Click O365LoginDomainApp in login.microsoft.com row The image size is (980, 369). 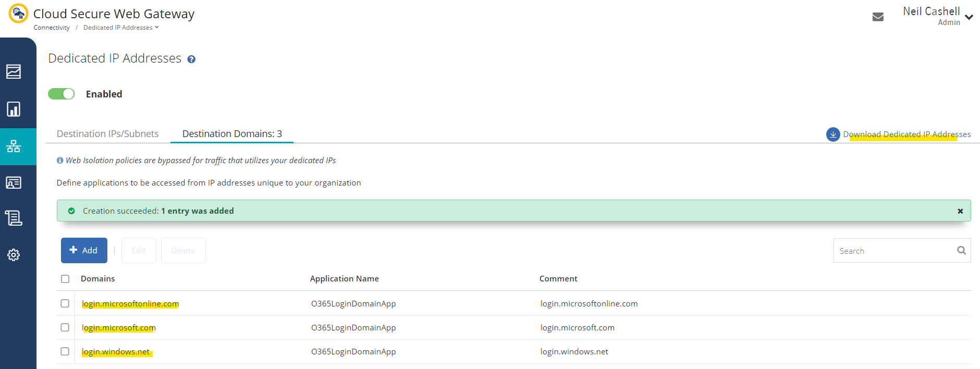[353, 328]
